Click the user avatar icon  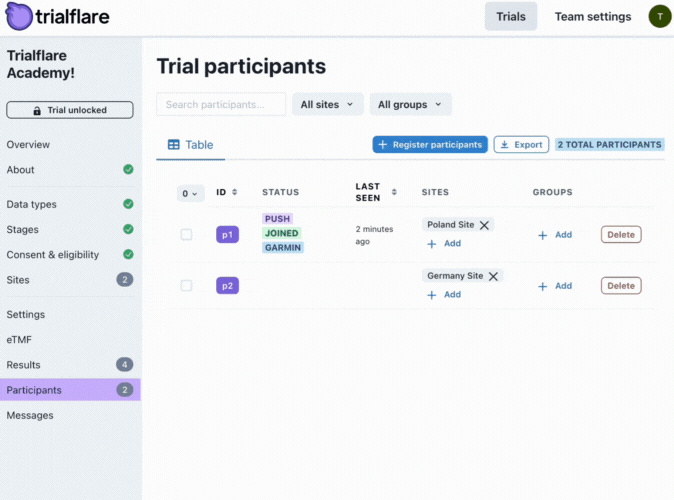[660, 16]
